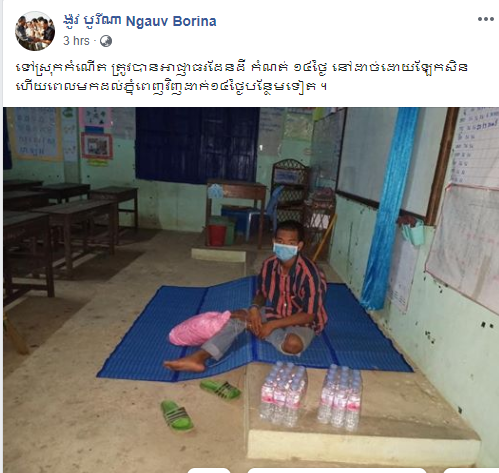Image resolution: width=499 pixels, height=473 pixels.
Task: Click the dark blue window shutters in the photo
Action: pos(197,145)
